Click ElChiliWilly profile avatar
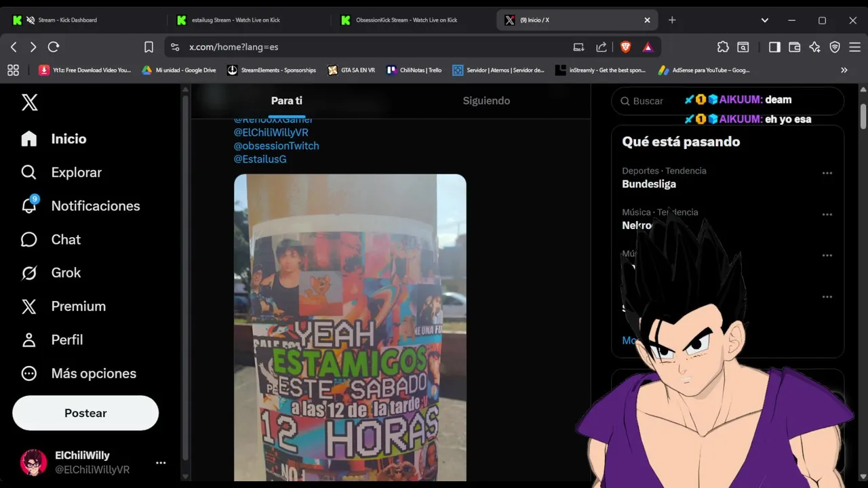This screenshot has height=488, width=868. coord(33,462)
